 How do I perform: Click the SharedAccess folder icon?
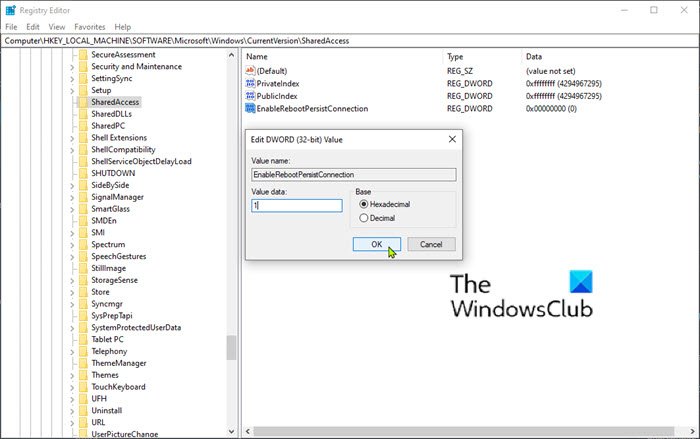pos(83,102)
